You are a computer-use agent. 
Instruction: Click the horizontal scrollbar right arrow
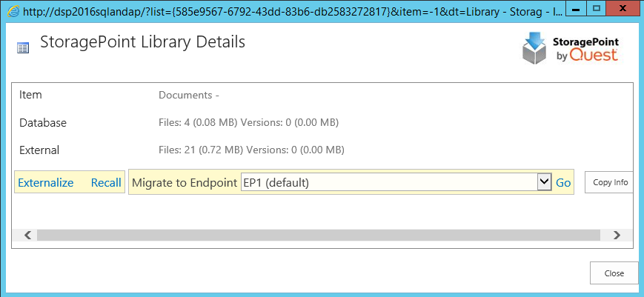(617, 235)
